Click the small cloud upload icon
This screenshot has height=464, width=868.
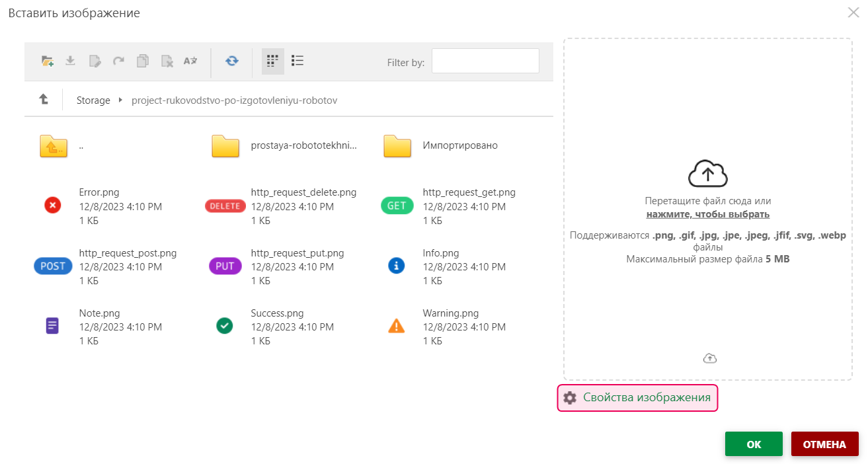coord(710,358)
